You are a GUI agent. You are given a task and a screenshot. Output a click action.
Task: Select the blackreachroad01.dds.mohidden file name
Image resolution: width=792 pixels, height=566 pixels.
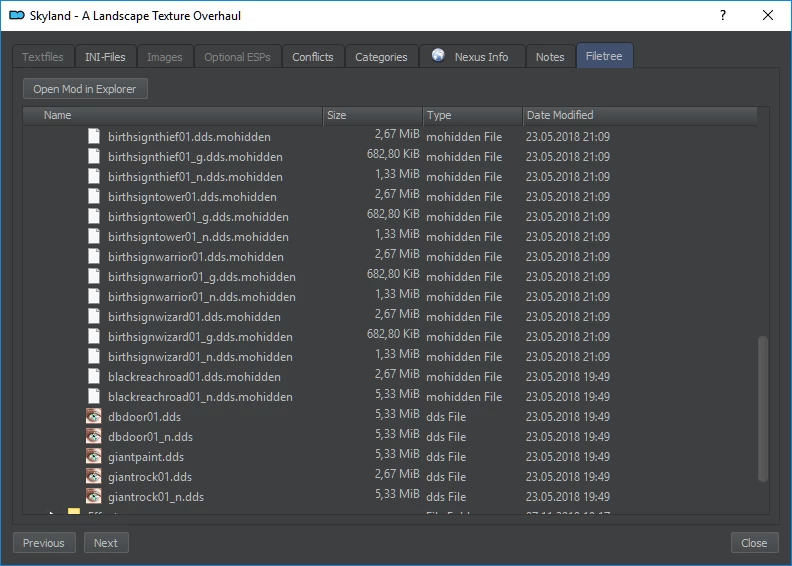click(x=194, y=377)
